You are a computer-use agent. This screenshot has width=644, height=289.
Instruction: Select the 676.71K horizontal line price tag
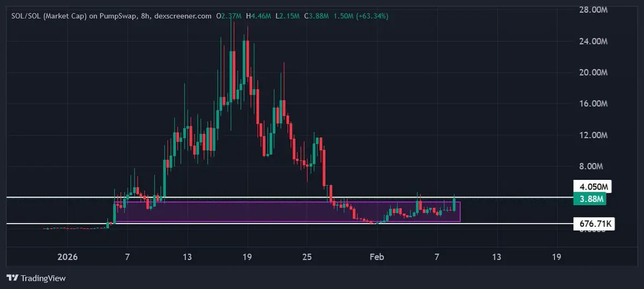coord(594,223)
